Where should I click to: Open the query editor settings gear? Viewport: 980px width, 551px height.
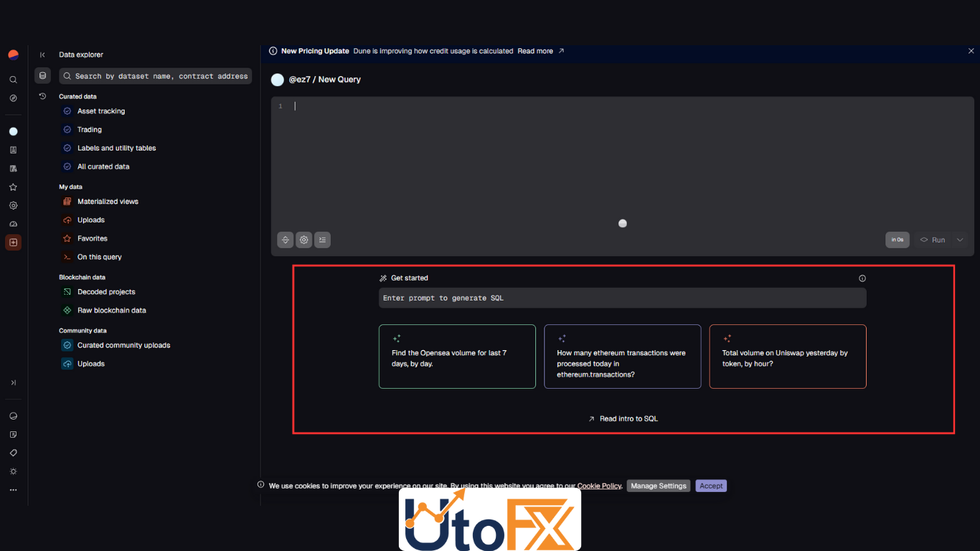(x=304, y=240)
